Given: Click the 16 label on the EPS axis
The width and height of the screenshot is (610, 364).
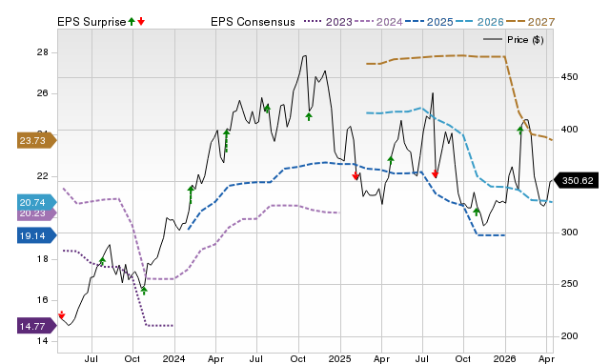Looking at the screenshot, I should coord(42,300).
